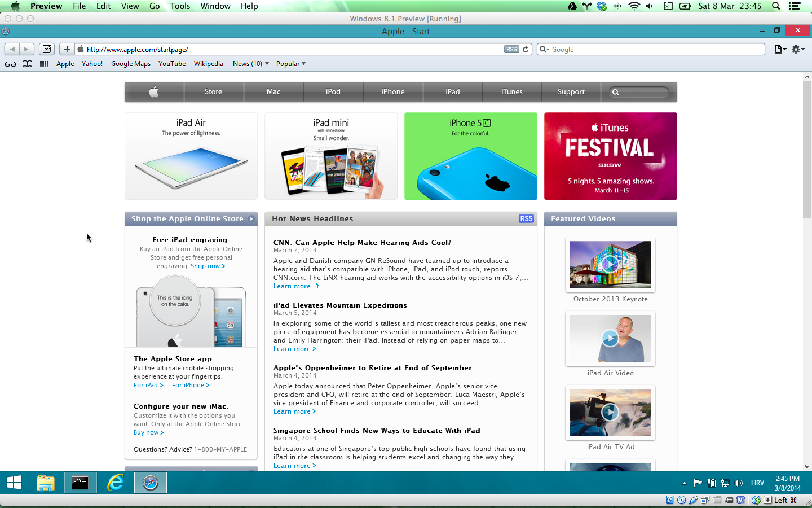Click the Windows Start button
This screenshot has height=508, width=812.
(14, 483)
